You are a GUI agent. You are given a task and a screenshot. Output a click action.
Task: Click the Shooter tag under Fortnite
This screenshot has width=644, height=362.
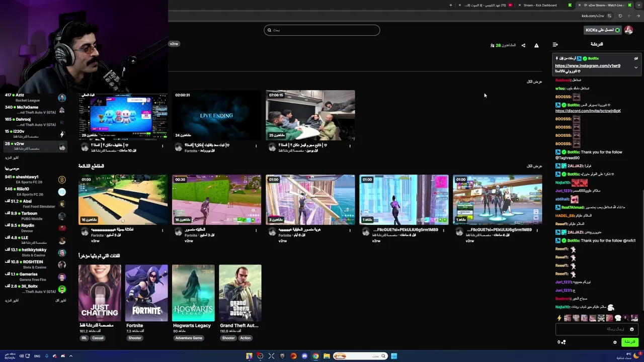click(x=135, y=338)
